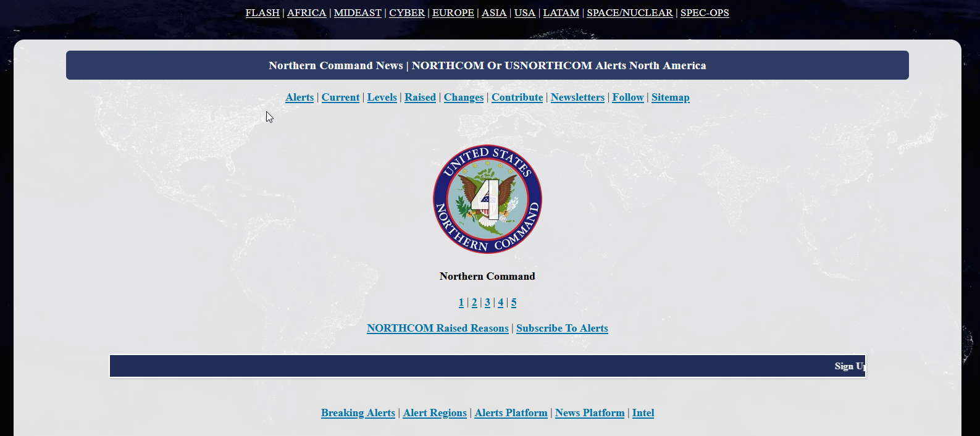Select alert level 1 link

click(461, 303)
